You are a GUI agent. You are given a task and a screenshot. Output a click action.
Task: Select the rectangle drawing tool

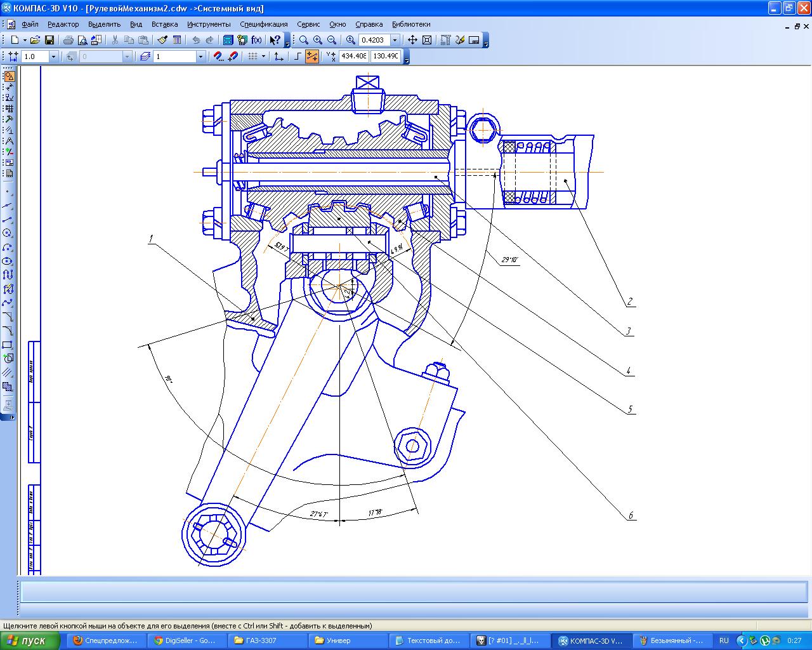pyautogui.click(x=8, y=345)
